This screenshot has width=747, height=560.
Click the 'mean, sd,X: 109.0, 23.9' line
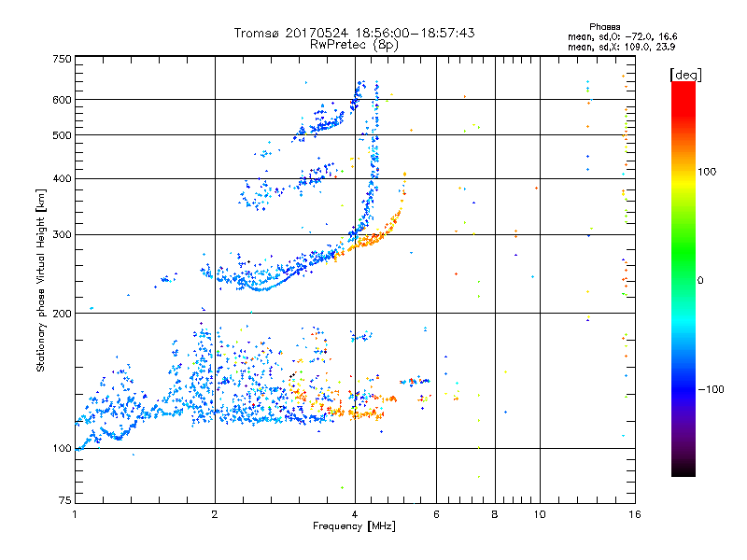coord(621,47)
